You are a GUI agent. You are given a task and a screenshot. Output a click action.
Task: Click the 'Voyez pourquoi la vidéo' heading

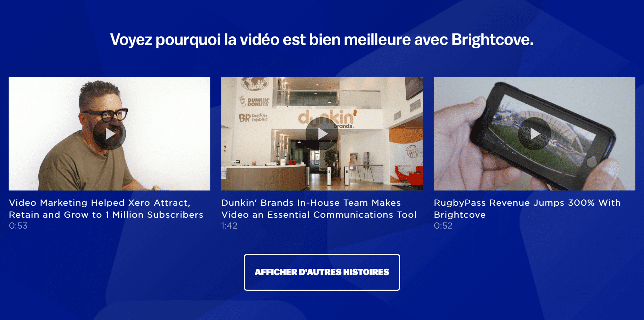[x=322, y=40]
